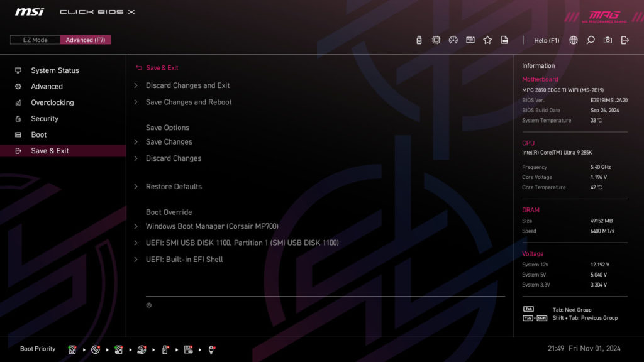This screenshot has height=362, width=644.
Task: Click the magnifier search icon
Action: pos(590,40)
